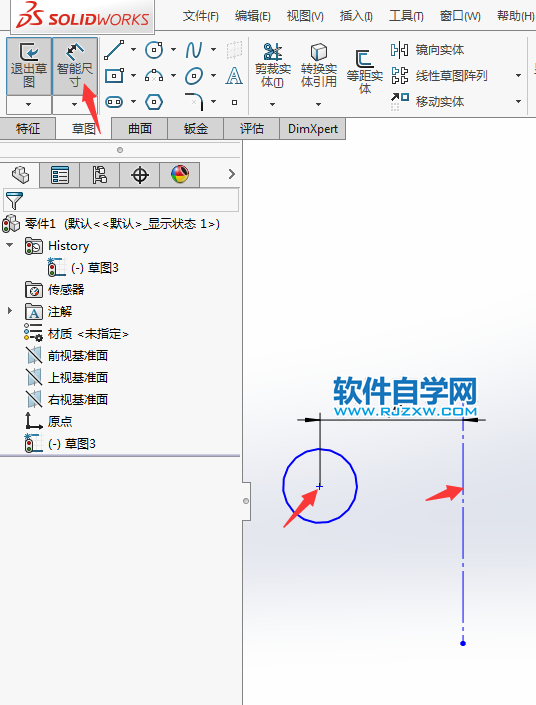Open dropdown under Exit Sketch button

click(29, 105)
